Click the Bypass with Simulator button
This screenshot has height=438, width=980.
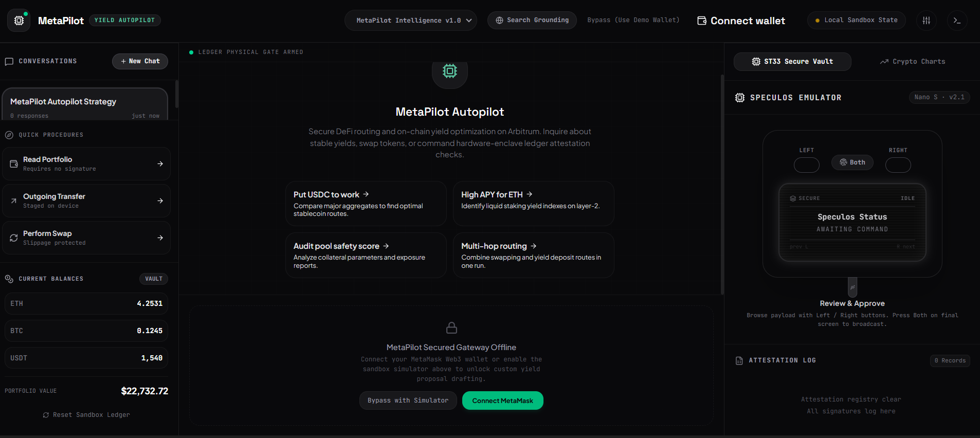coord(408,400)
